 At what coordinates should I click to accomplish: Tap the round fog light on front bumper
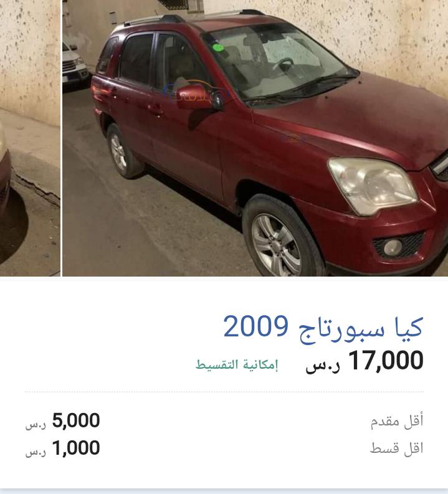393,247
